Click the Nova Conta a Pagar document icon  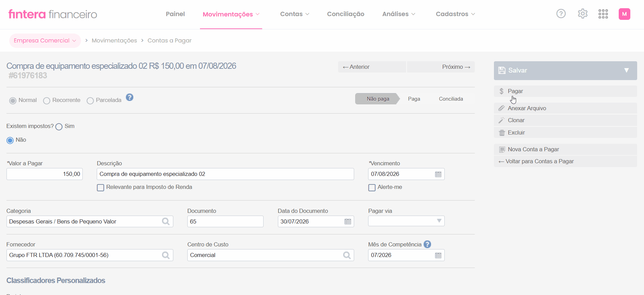point(502,150)
